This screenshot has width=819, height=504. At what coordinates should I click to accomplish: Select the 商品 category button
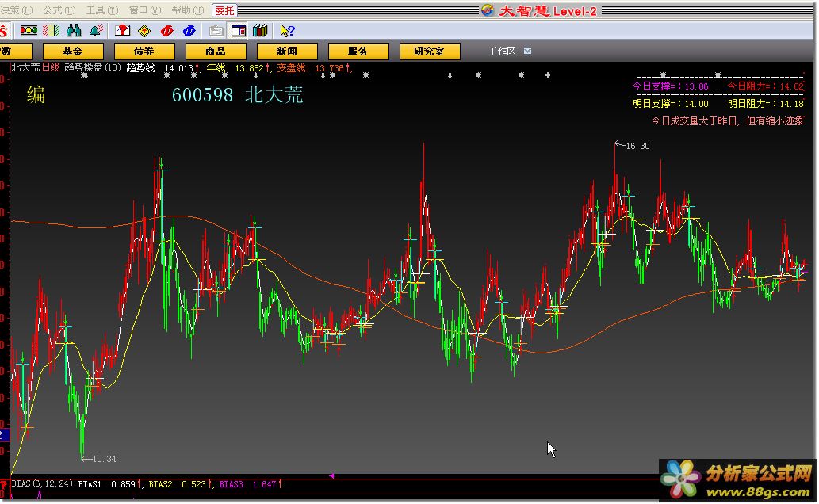(215, 52)
